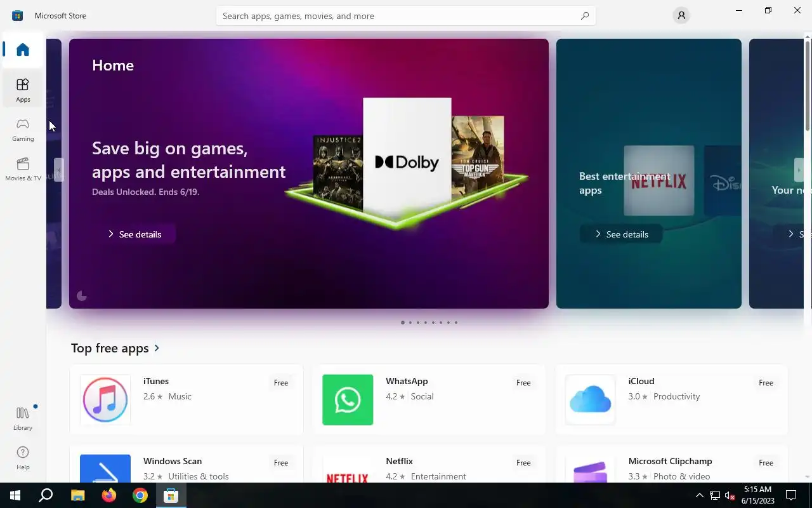Click the 'Deals Unlocked. Ends 6/19.' text
This screenshot has width=812, height=508.
pyautogui.click(x=145, y=192)
